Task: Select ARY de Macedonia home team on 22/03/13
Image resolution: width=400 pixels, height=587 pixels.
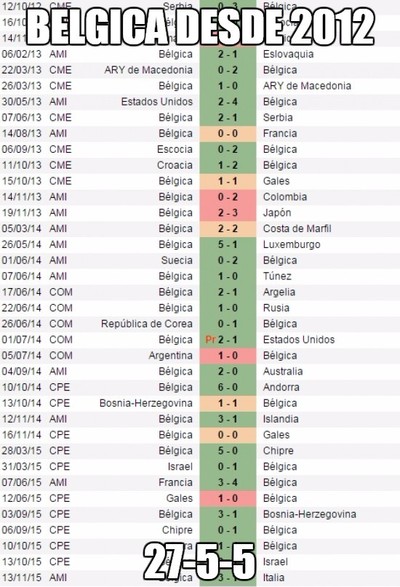Action: coord(148,70)
